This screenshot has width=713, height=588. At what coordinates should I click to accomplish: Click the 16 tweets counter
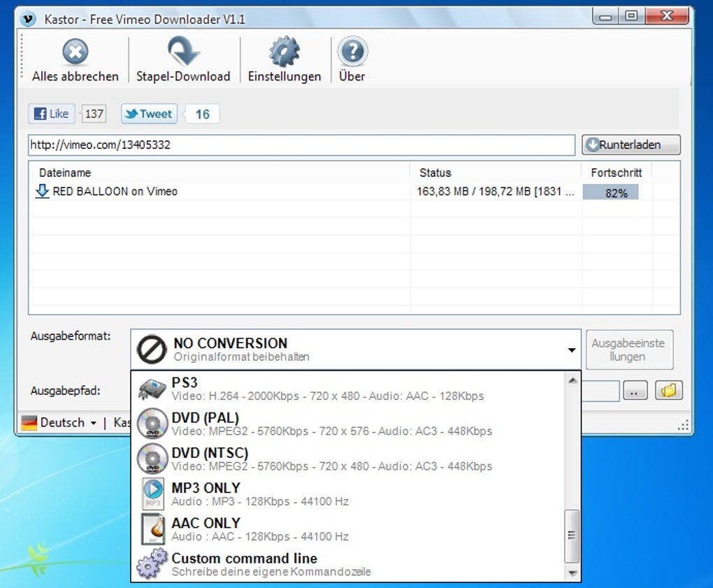202,114
